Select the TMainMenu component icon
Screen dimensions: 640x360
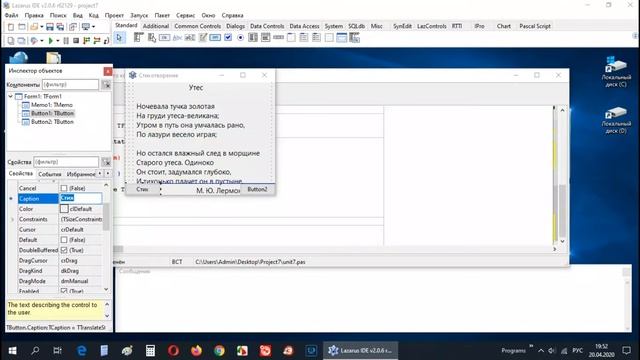(x=138, y=38)
